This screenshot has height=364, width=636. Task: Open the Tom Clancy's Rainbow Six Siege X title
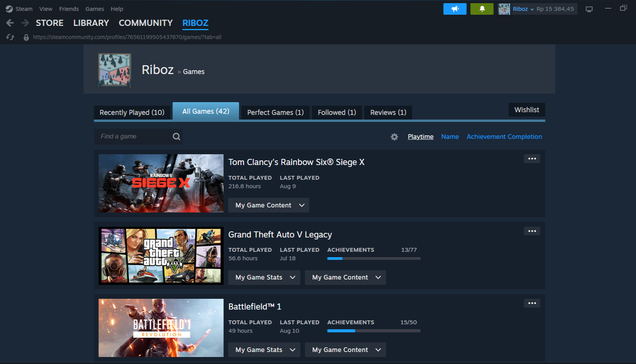[x=297, y=162]
